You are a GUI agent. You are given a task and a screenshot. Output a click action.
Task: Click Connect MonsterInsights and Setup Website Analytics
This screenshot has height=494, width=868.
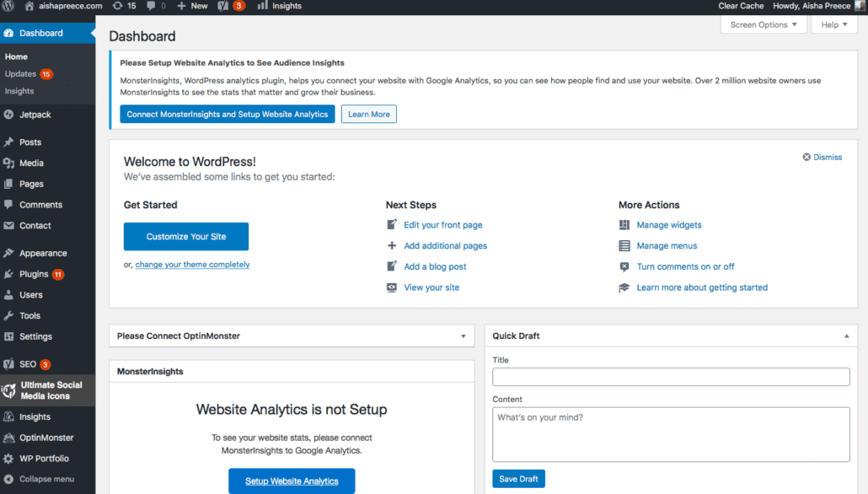pyautogui.click(x=227, y=114)
